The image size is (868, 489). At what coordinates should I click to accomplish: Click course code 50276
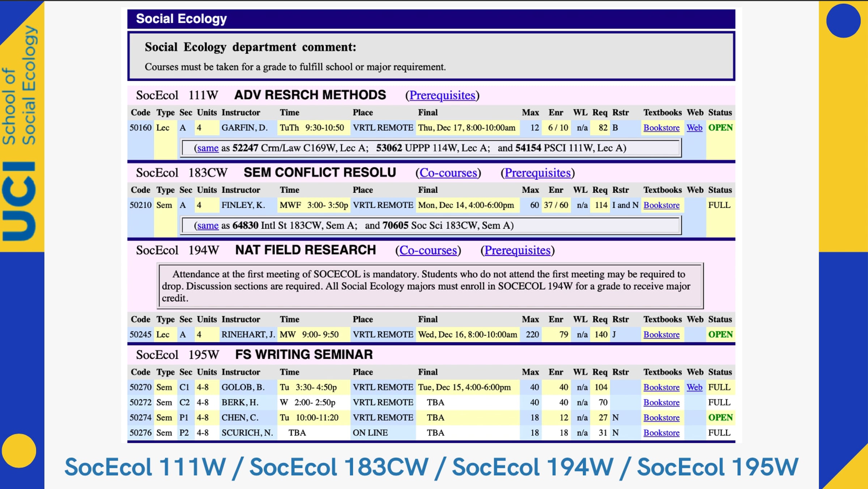tap(140, 433)
